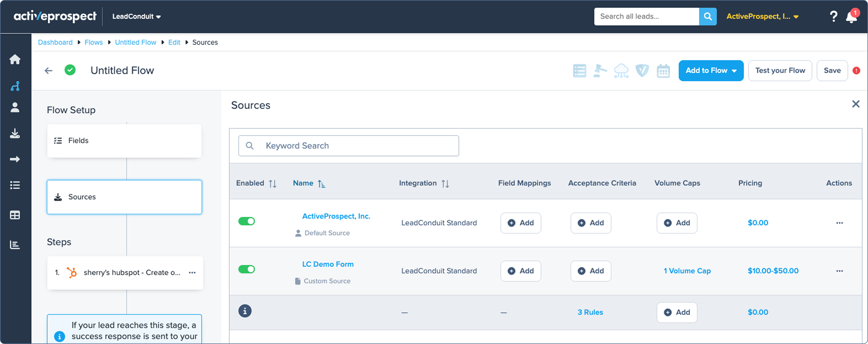
Task: Click the Untitled Flow title
Action: click(x=122, y=71)
